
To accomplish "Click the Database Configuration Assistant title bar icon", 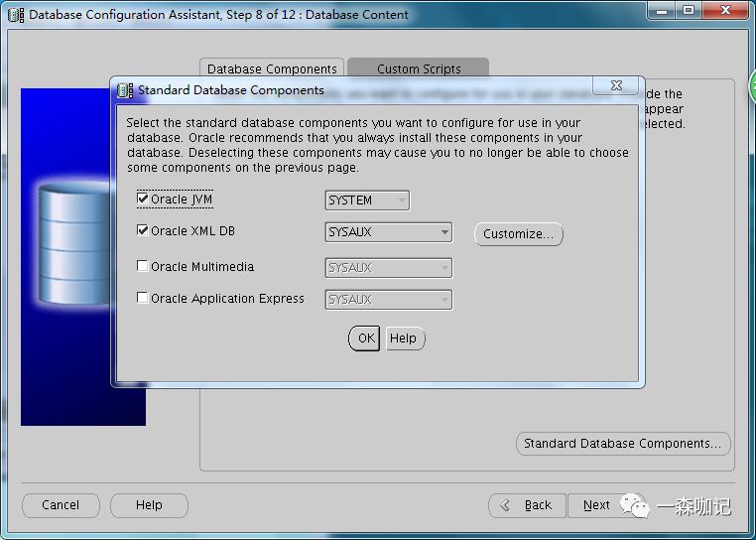I will tap(16, 15).
